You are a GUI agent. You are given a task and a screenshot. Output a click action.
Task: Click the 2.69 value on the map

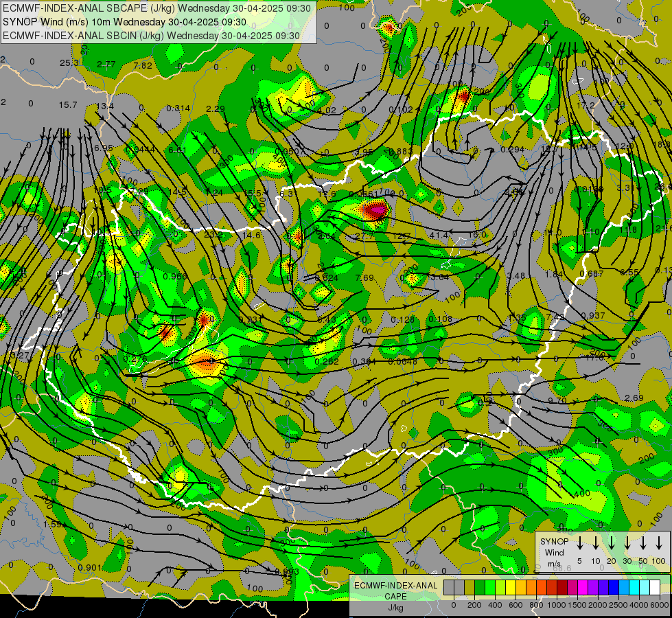(634, 398)
